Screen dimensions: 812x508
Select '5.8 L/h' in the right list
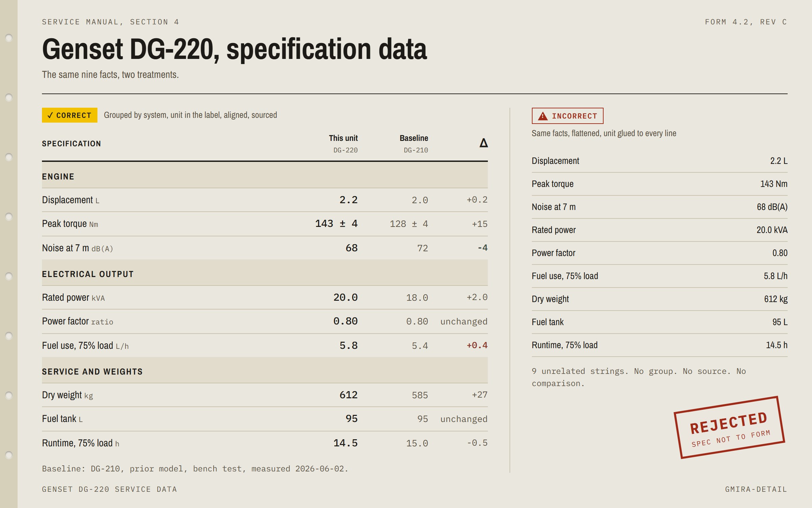tap(775, 276)
